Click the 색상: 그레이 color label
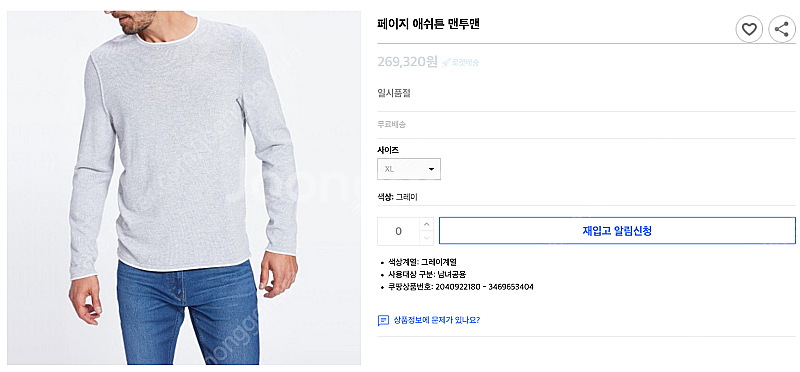 click(x=397, y=197)
